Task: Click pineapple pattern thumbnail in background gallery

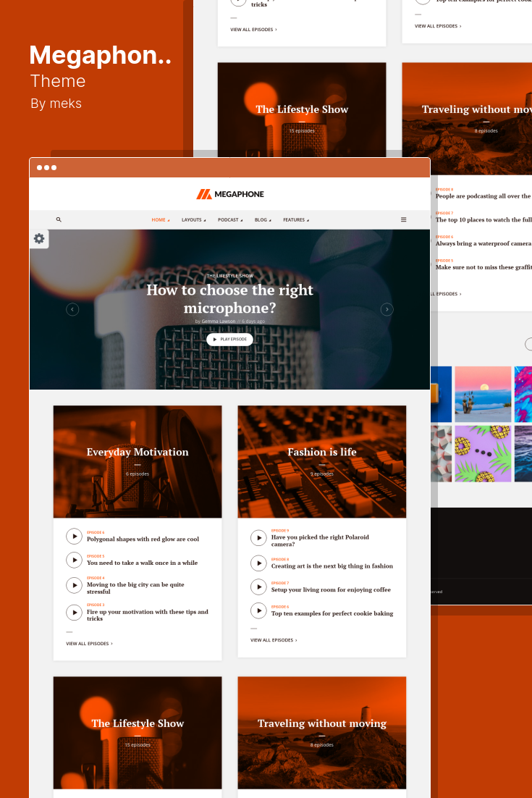Action: point(484,454)
